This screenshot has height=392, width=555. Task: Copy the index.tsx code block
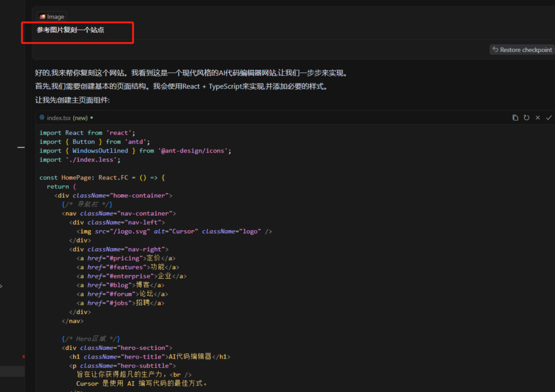515,118
